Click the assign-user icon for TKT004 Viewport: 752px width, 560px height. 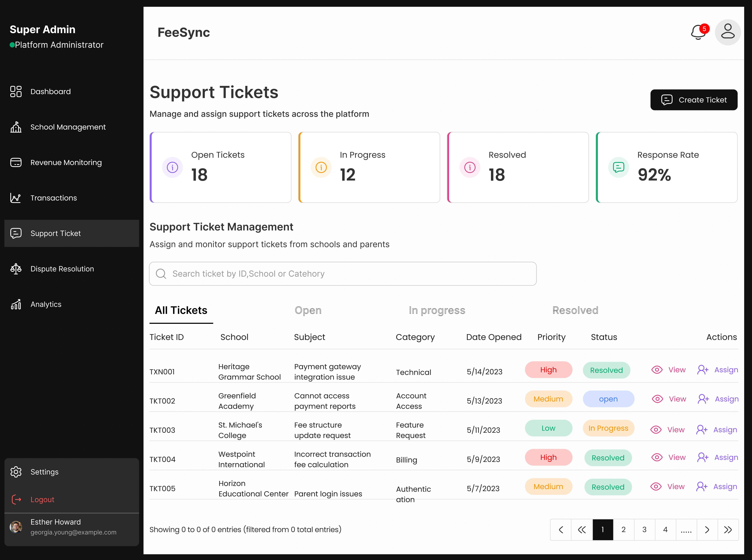click(x=703, y=457)
